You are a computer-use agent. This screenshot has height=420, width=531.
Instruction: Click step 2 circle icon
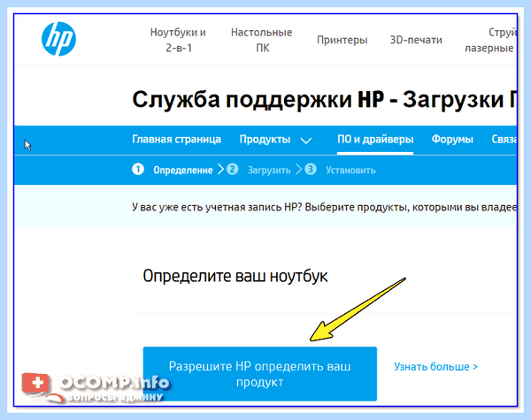232,169
